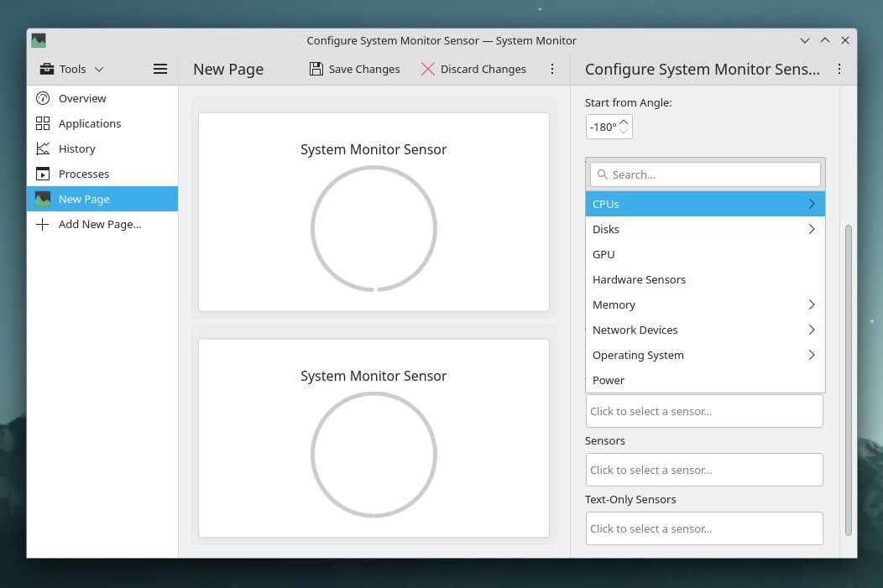
Task: Click the New Page monitor icon
Action: pos(42,199)
